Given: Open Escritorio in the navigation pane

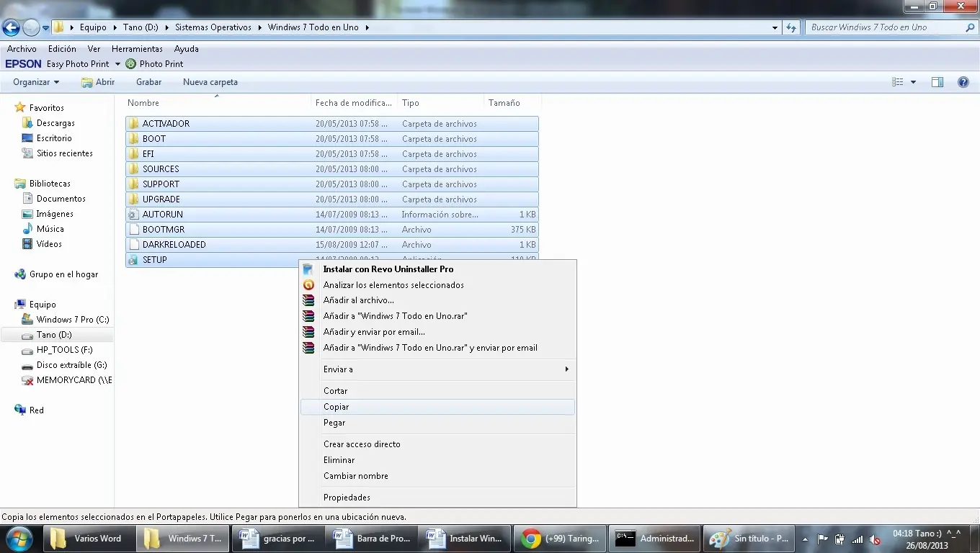Looking at the screenshot, I should tap(54, 138).
